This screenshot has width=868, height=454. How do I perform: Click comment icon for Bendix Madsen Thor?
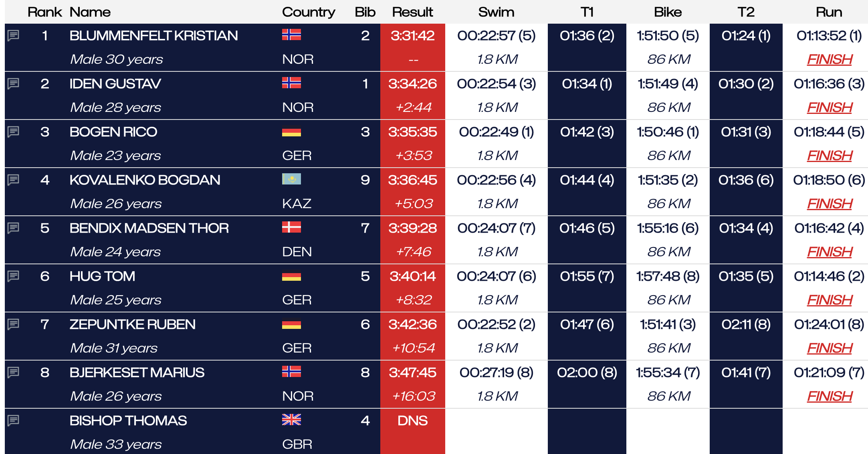coord(13,228)
